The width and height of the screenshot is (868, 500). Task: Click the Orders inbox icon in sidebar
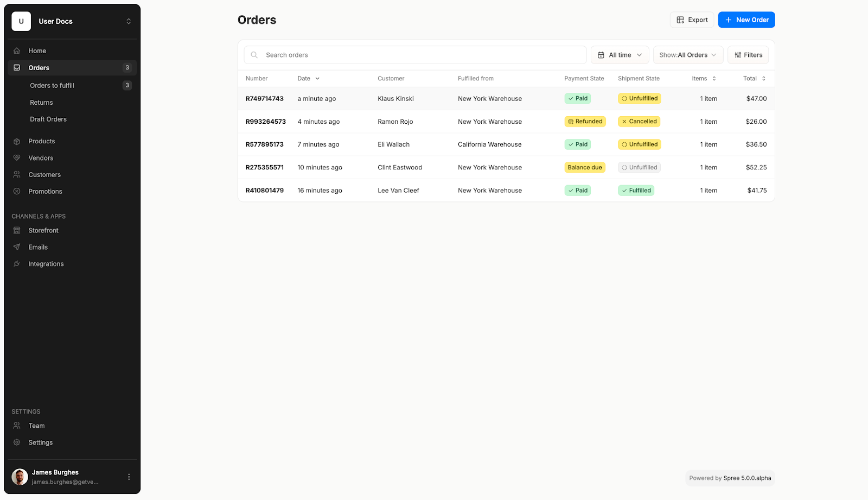coord(17,68)
